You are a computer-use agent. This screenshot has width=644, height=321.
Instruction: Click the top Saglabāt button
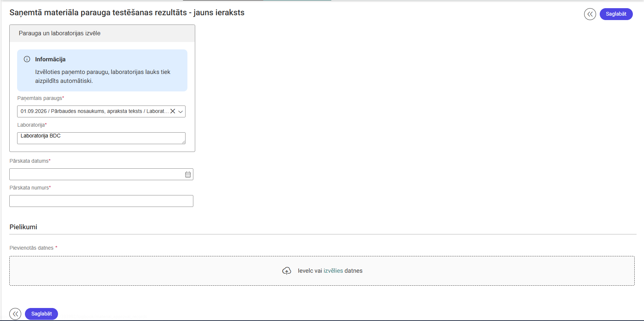[616, 14]
